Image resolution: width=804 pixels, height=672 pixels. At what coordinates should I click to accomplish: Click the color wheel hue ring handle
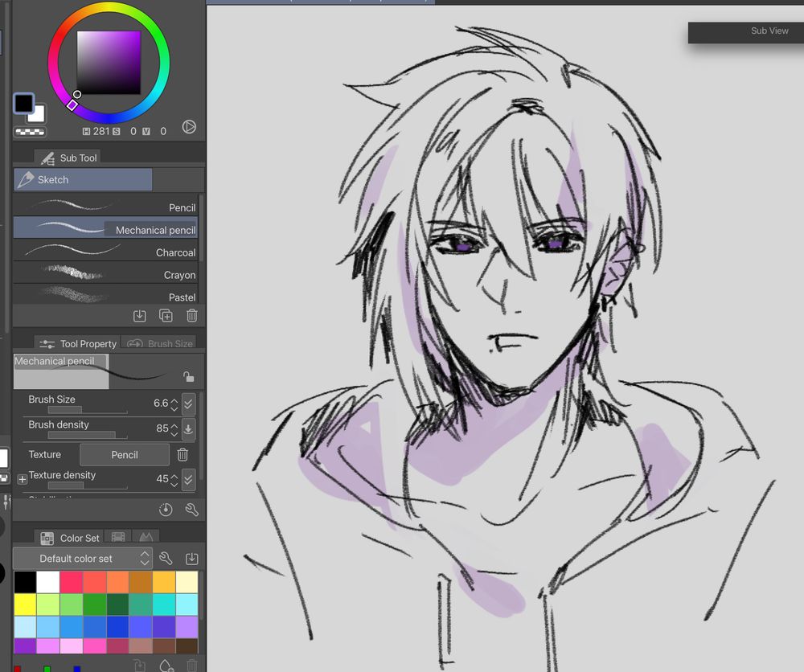(x=72, y=105)
